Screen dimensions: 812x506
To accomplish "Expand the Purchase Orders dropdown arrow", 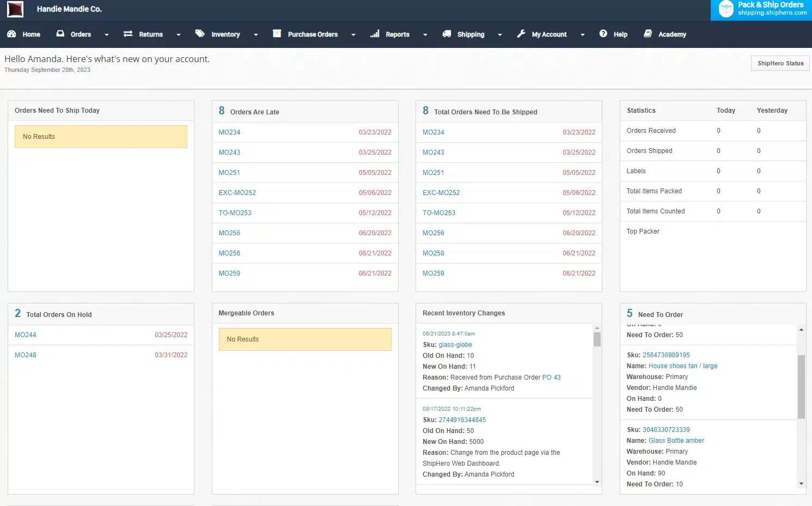I will click(353, 35).
